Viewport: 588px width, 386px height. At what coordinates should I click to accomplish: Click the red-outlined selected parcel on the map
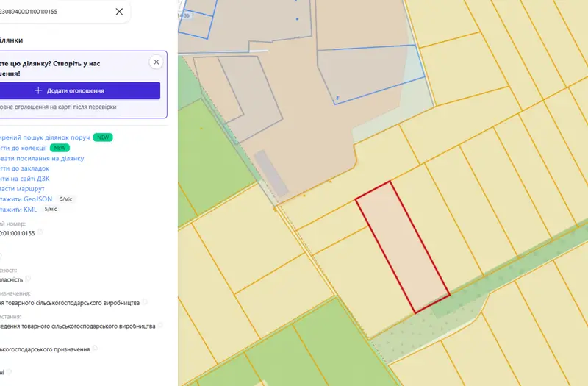point(402,247)
